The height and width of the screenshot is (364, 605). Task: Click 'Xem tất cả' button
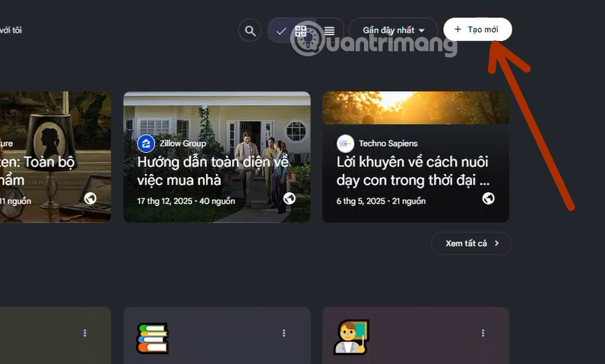[x=471, y=243]
